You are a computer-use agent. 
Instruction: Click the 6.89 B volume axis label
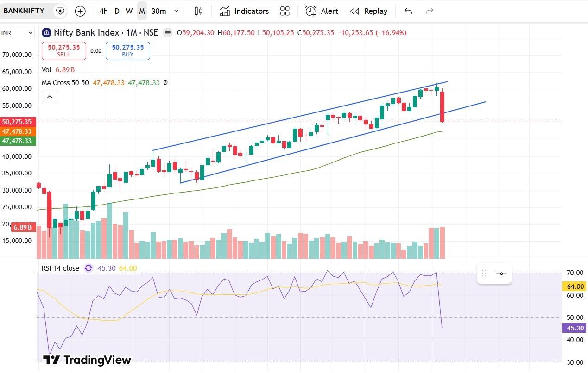(23, 227)
